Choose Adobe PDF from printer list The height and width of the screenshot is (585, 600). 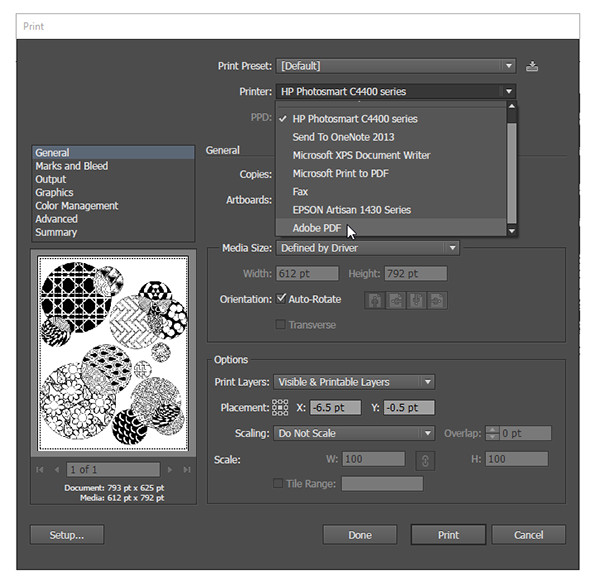click(x=391, y=228)
